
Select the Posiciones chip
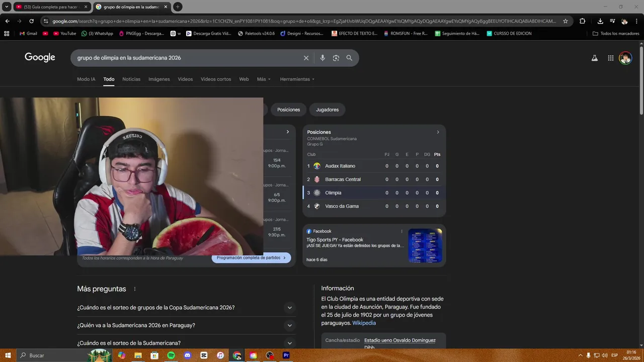point(288,110)
